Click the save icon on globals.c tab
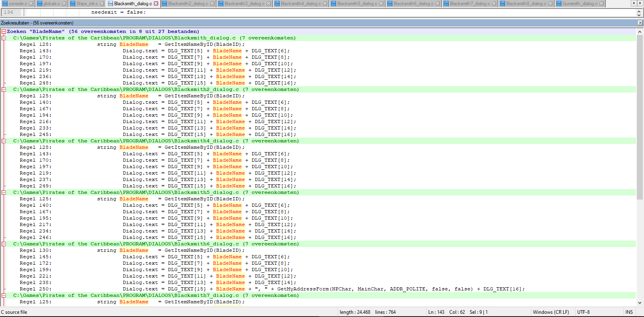644x317 pixels. click(x=40, y=4)
